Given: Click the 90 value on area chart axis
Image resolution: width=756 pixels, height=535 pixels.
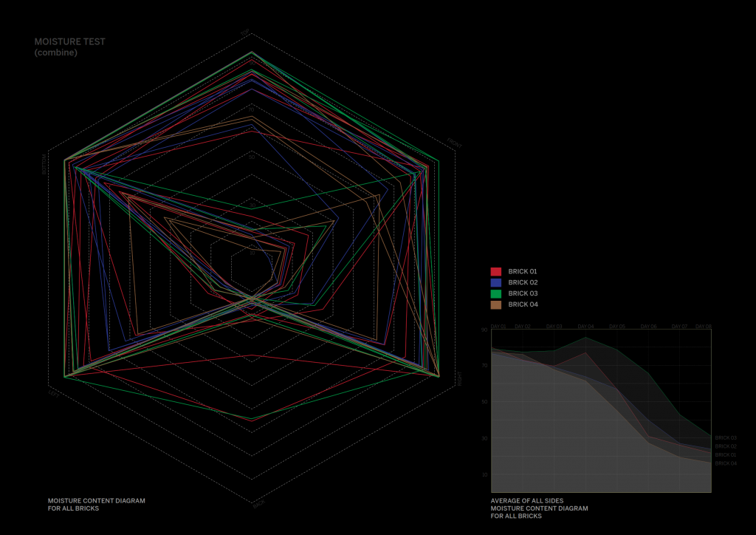Looking at the screenshot, I should (x=484, y=330).
